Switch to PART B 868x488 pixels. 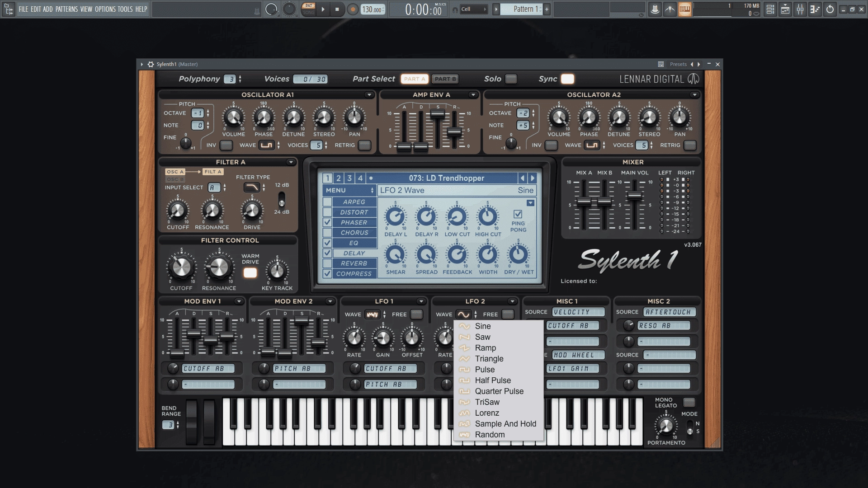(445, 79)
